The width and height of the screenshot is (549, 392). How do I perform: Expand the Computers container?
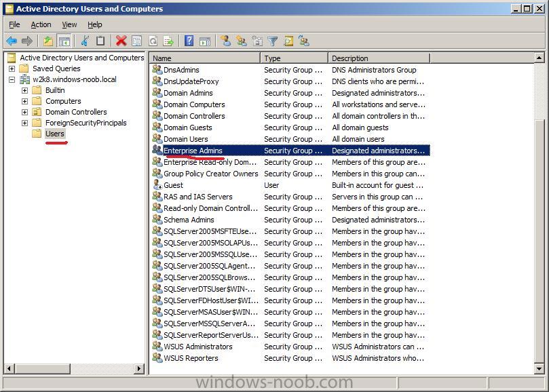24,101
